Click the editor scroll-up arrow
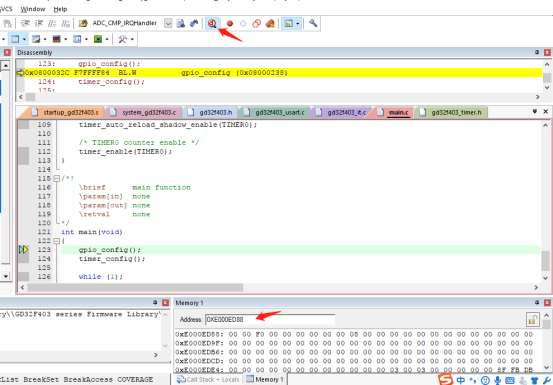Viewport: 553px width, 385px height. coord(546,125)
